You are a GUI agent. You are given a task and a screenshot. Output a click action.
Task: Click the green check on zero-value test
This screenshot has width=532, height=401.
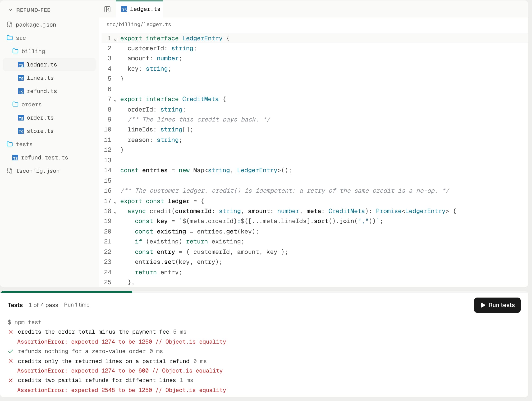pos(11,351)
